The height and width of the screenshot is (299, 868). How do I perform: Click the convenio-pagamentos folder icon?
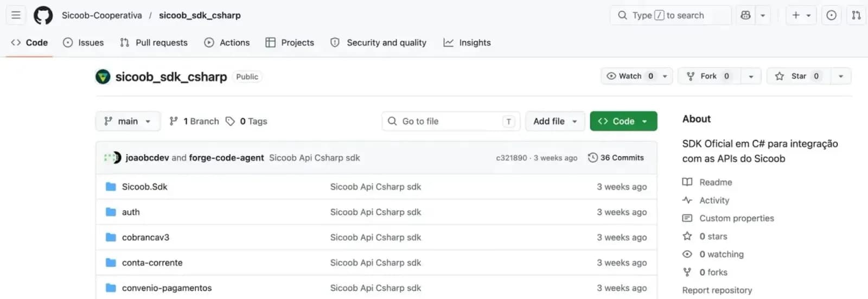point(111,288)
